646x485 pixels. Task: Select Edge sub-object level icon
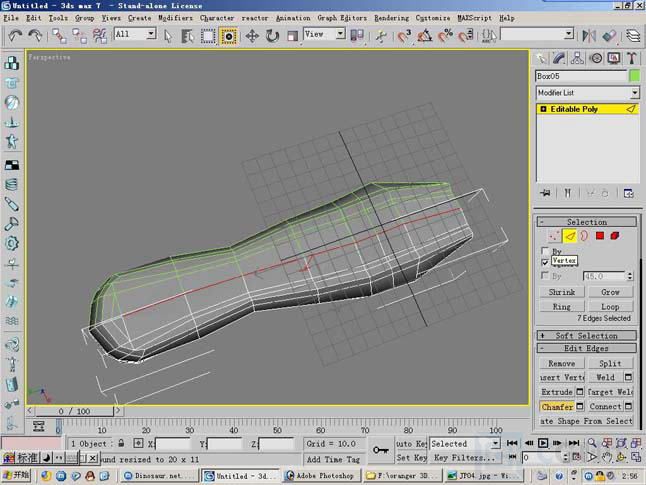(x=570, y=236)
